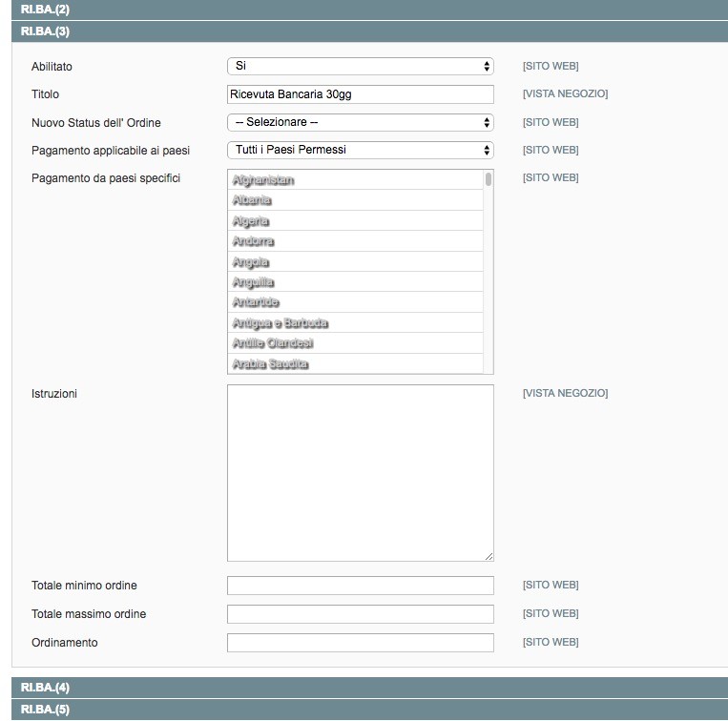
Task: Select Andorra in country list
Action: [x=355, y=241]
